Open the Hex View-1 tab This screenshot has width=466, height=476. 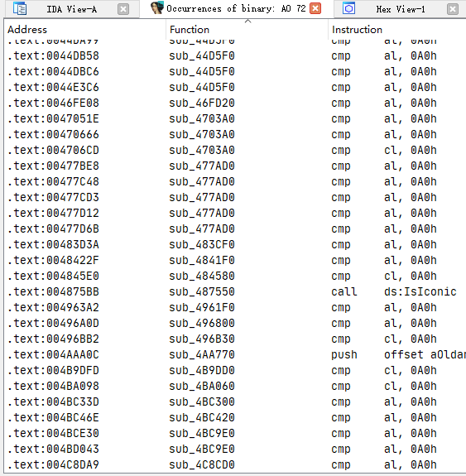(400, 9)
